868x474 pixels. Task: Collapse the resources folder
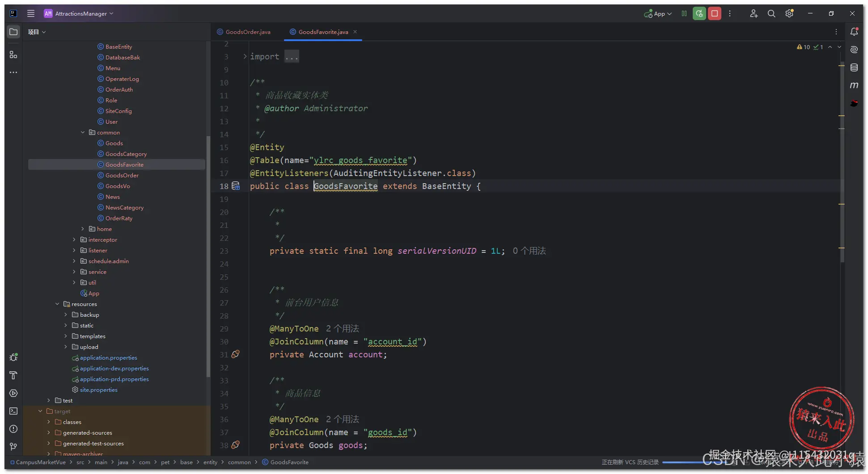57,304
